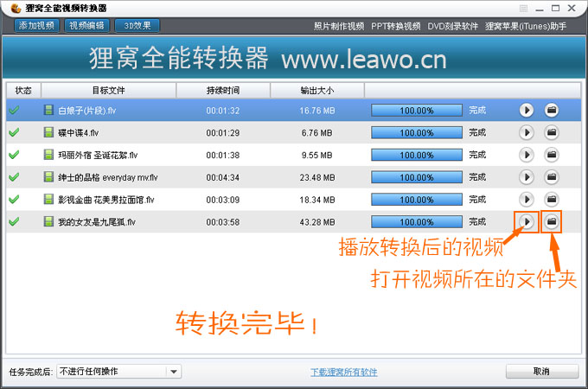The width and height of the screenshot is (588, 389).
Task: Play converted video 玛丽外宿 圣诞花絮.flv
Action: point(527,155)
